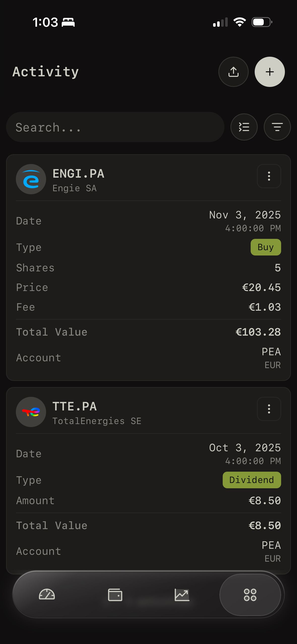Viewport: 297px width, 644px height.
Task: Tap the Engie SA logo icon
Action: (31, 179)
